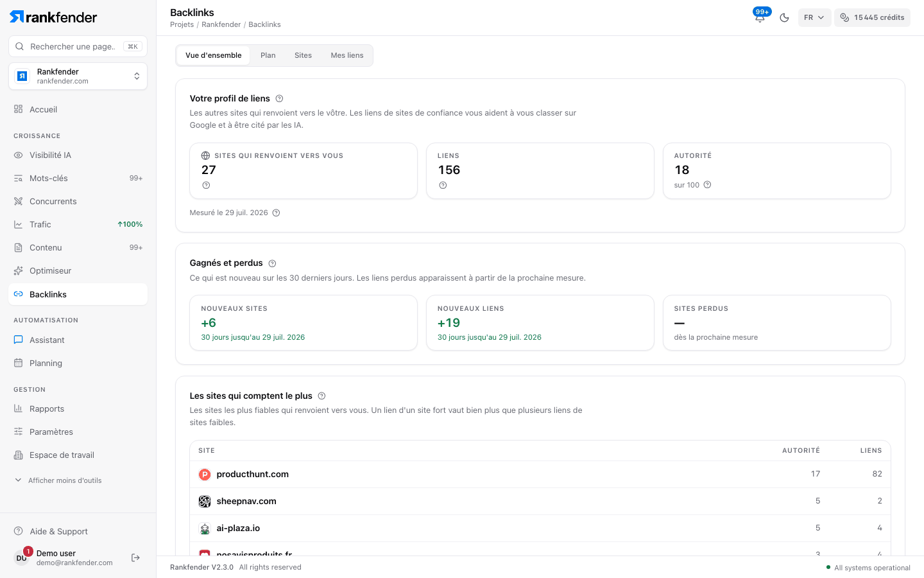Switch to the Mes liens tab
This screenshot has height=578, width=924.
coord(347,55)
